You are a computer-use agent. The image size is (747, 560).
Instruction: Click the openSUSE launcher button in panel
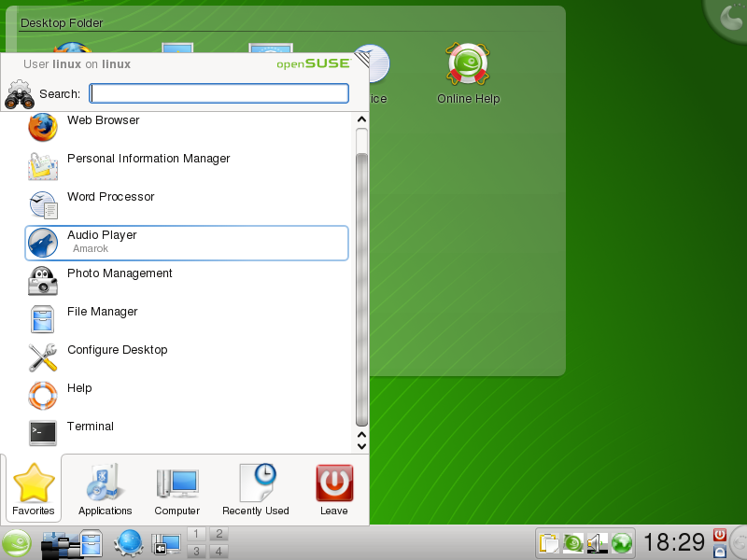coord(17,543)
